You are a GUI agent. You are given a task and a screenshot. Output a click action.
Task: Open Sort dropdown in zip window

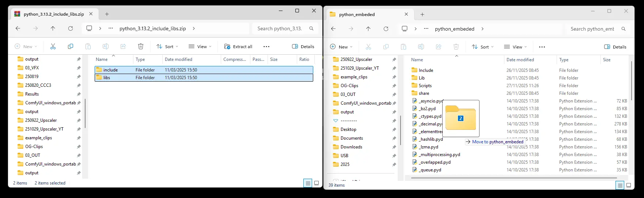[x=167, y=47]
